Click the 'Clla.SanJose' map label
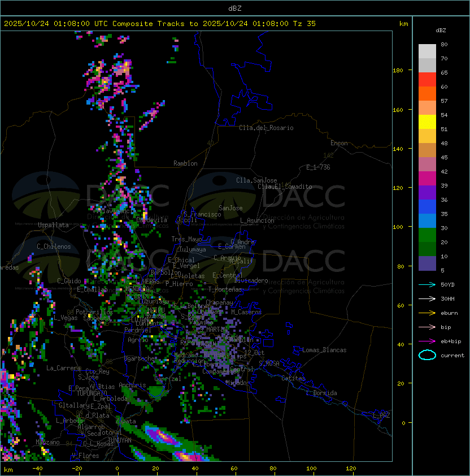 (256, 180)
